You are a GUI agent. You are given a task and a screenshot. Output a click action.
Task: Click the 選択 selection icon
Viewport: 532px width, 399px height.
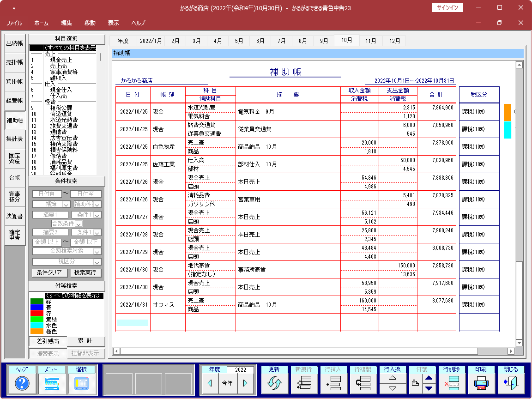(x=81, y=383)
